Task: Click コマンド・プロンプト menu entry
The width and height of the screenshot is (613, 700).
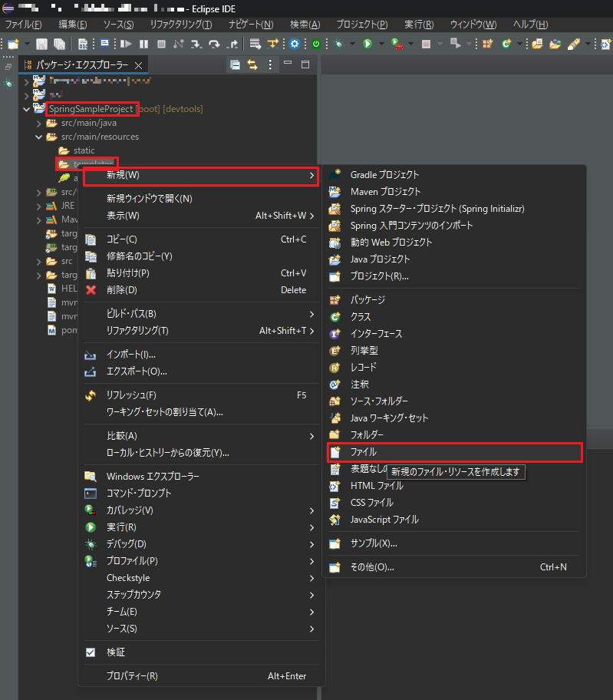Action: coord(201,494)
